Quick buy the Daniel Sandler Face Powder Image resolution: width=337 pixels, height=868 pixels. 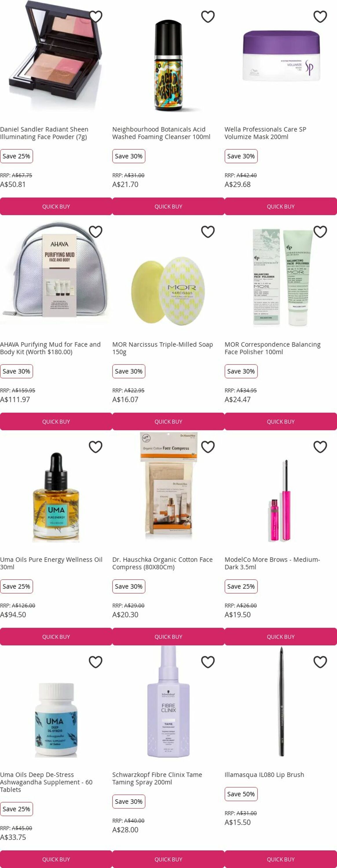56,206
